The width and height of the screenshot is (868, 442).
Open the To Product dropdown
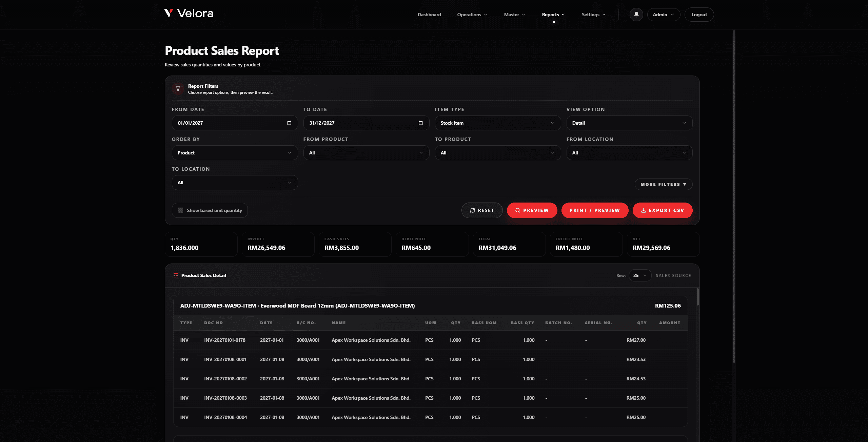pos(498,153)
